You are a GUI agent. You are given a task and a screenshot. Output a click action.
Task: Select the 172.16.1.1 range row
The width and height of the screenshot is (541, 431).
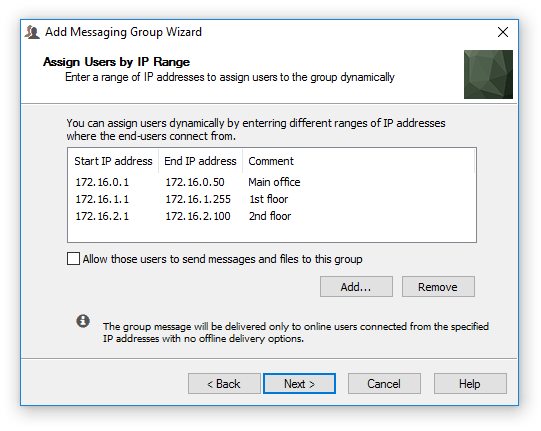point(272,199)
